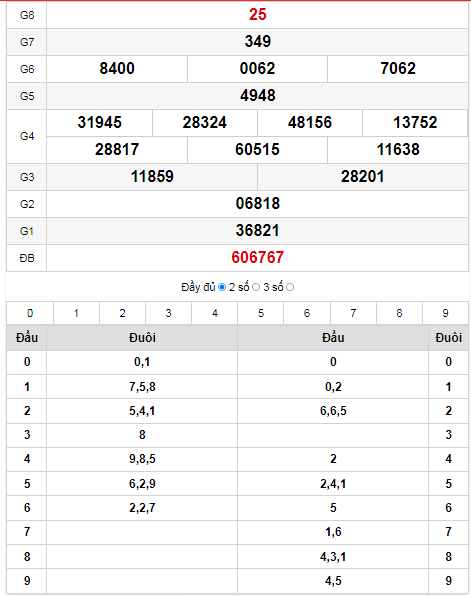
Task: Choose the '3 số' radio option
Action: pos(290,287)
